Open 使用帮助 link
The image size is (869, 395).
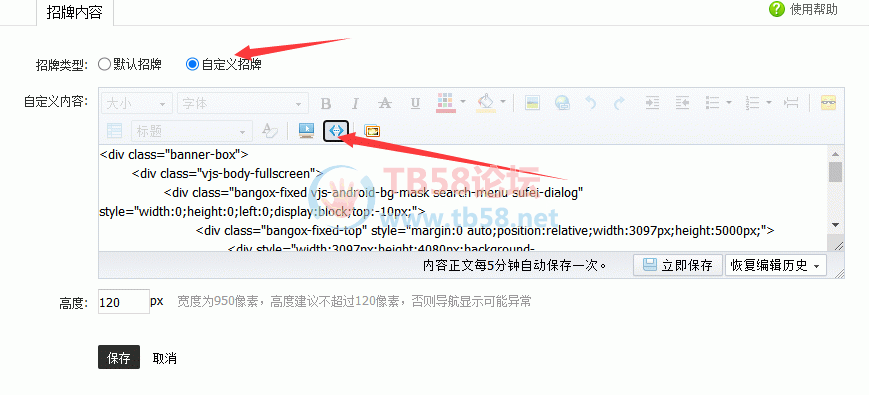813,9
